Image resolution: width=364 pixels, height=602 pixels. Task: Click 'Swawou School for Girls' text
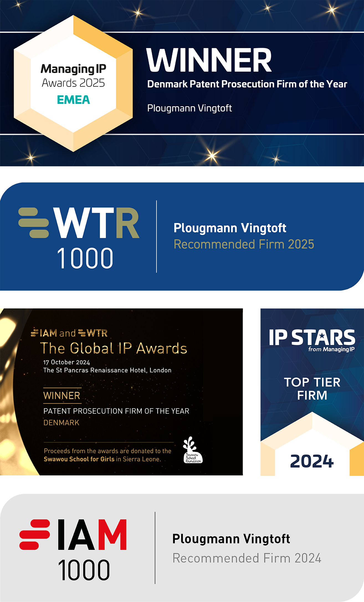point(79,459)
